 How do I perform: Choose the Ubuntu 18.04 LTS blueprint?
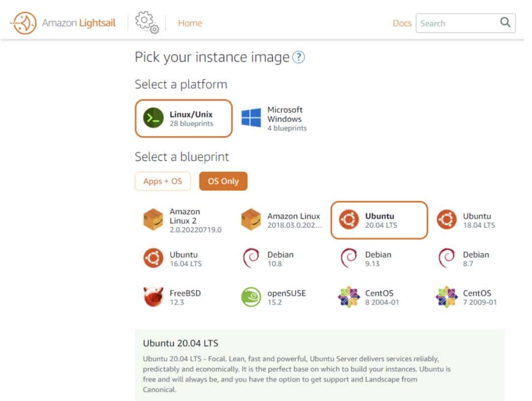pyautogui.click(x=467, y=220)
